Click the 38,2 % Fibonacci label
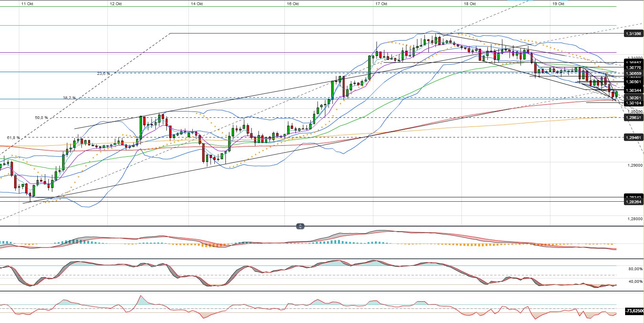The image size is (644, 323). point(70,98)
